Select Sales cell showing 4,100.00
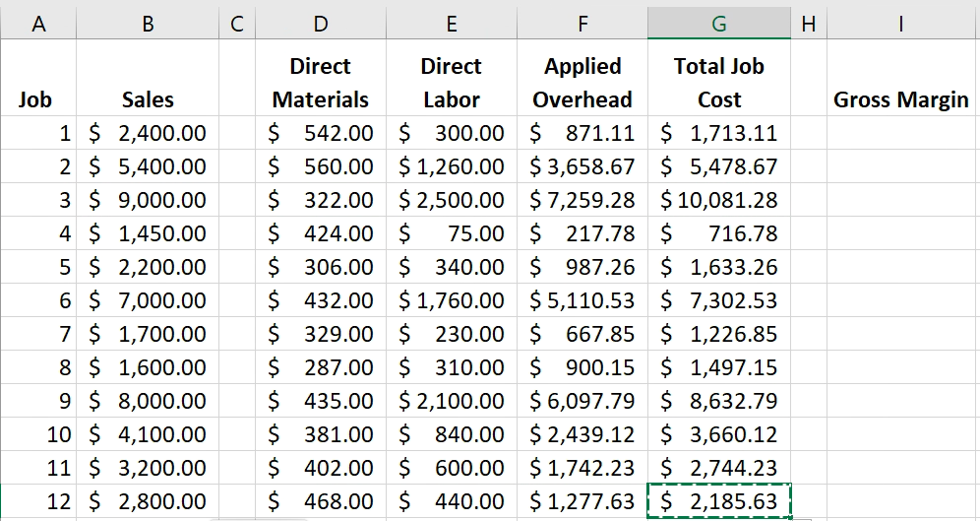The width and height of the screenshot is (980, 521). coord(148,434)
